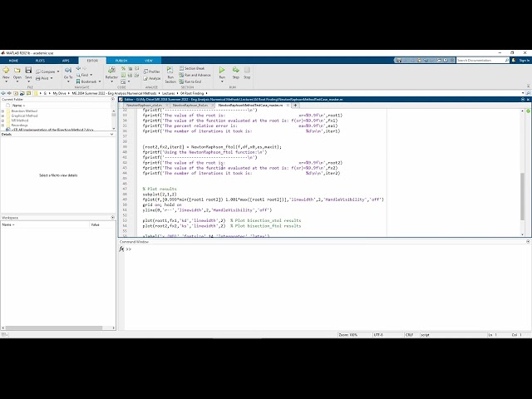Run the script with the green arrow
The height and width of the screenshot is (399, 532).
pyautogui.click(x=222, y=70)
